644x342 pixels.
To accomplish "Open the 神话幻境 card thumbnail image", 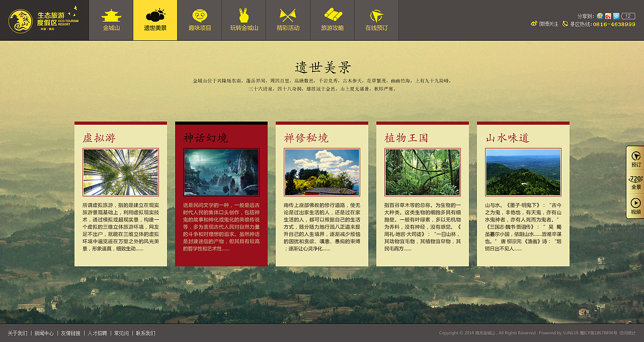I will click(221, 172).
